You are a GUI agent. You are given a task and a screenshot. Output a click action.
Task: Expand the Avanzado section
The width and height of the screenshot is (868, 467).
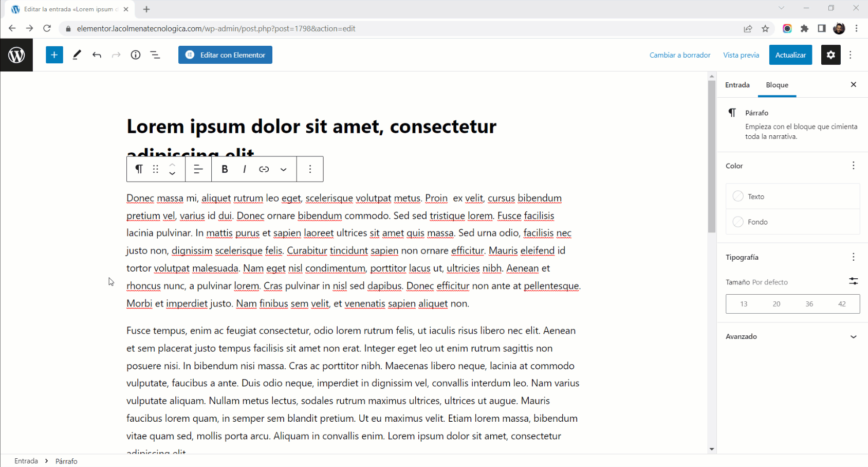(792, 337)
